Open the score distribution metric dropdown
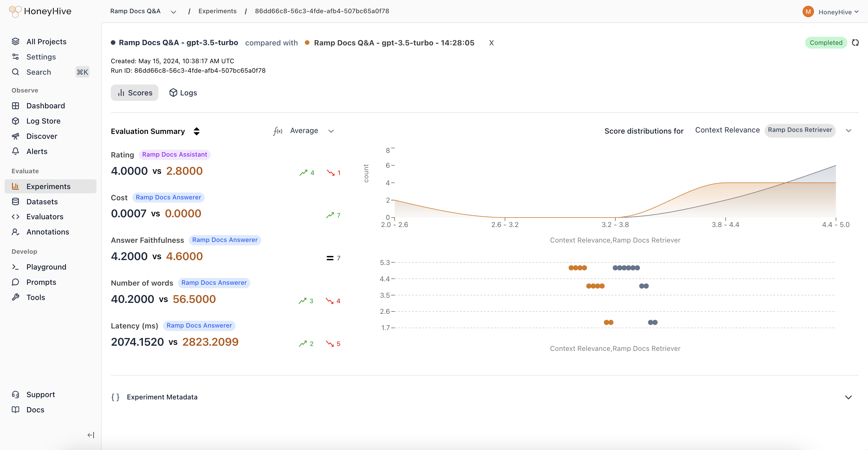This screenshot has width=868, height=450. [848, 130]
